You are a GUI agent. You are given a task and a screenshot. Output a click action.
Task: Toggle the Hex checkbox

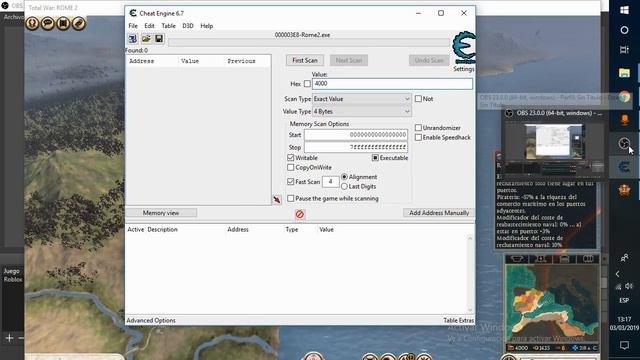307,84
